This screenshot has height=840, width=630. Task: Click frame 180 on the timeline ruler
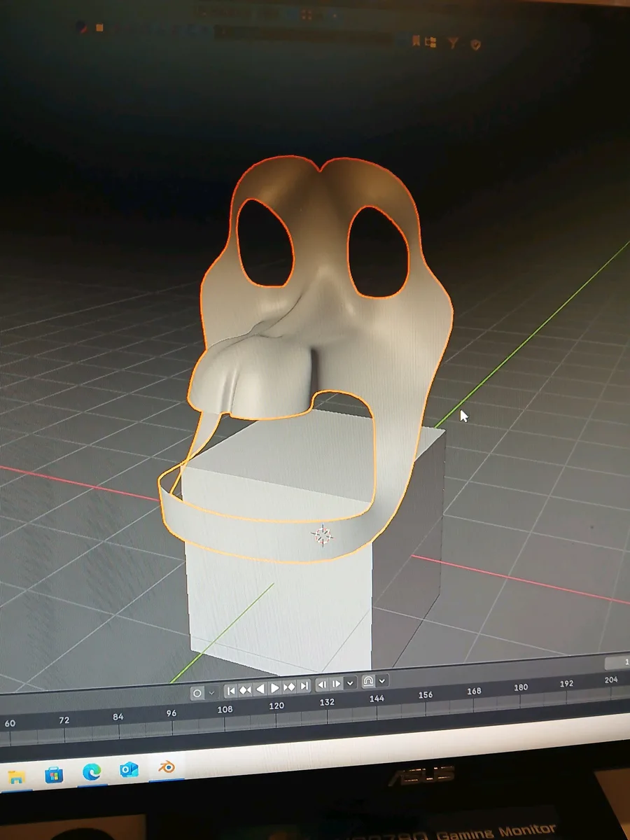pyautogui.click(x=521, y=687)
